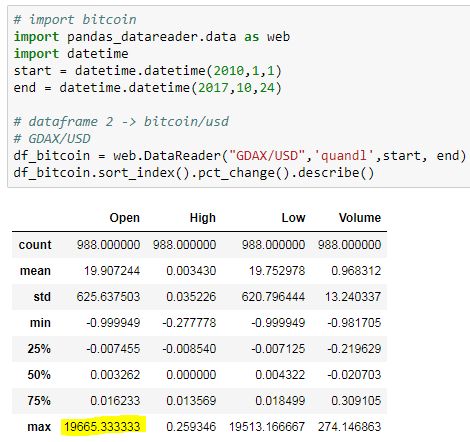
Task: Click the min row label
Action: (x=40, y=323)
